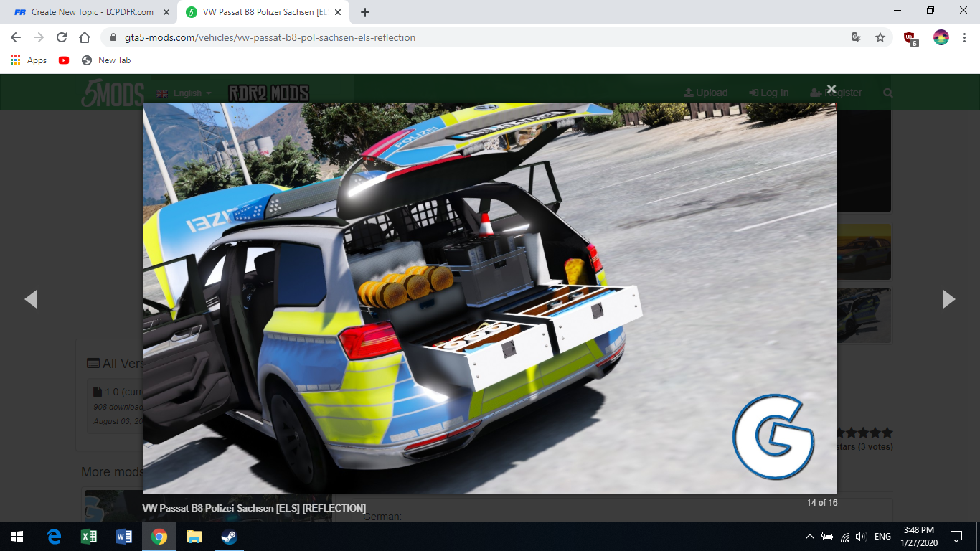Open Steam from the taskbar
Viewport: 980px width, 551px height.
click(x=230, y=537)
